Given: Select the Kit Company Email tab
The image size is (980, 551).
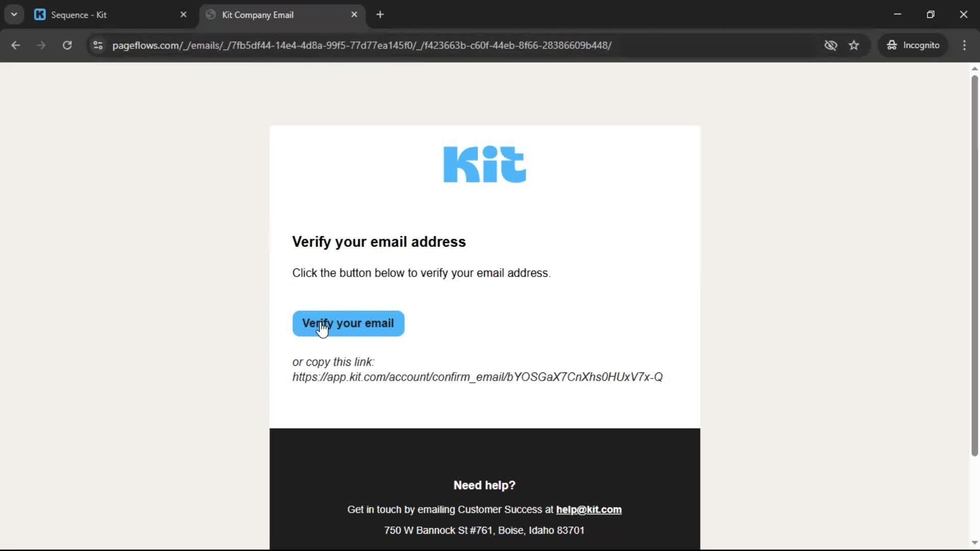Looking at the screenshot, I should pos(271,15).
